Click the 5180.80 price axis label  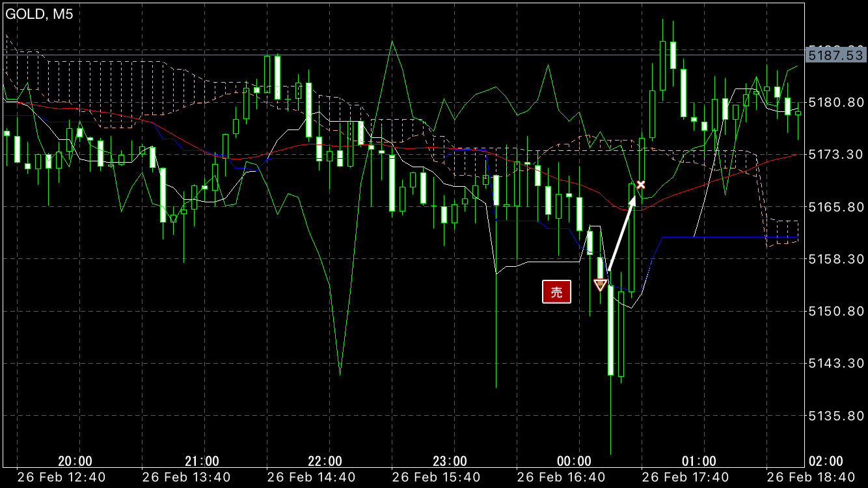coord(835,102)
